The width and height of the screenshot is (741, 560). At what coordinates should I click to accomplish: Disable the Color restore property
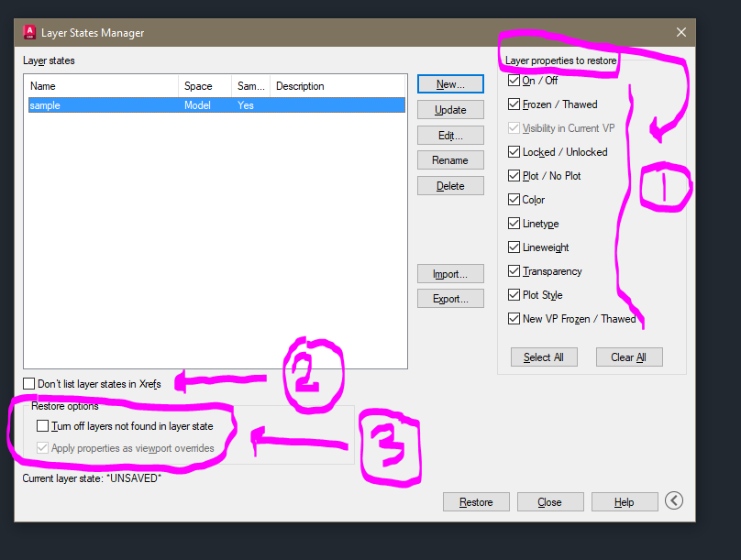tap(513, 199)
